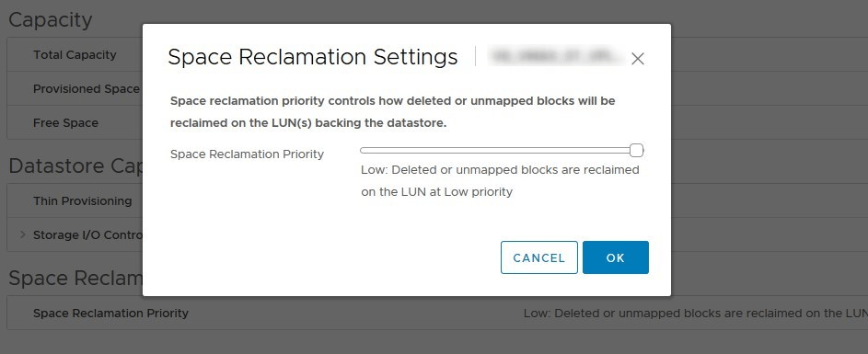868x354 pixels.
Task: Select the Provisioned Space row
Action: click(75, 88)
